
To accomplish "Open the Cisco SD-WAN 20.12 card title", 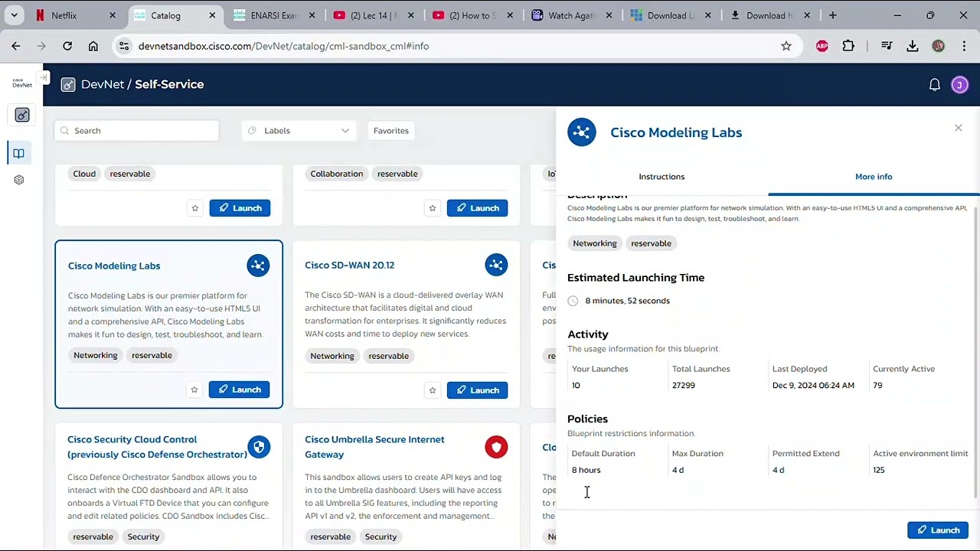I will click(350, 265).
